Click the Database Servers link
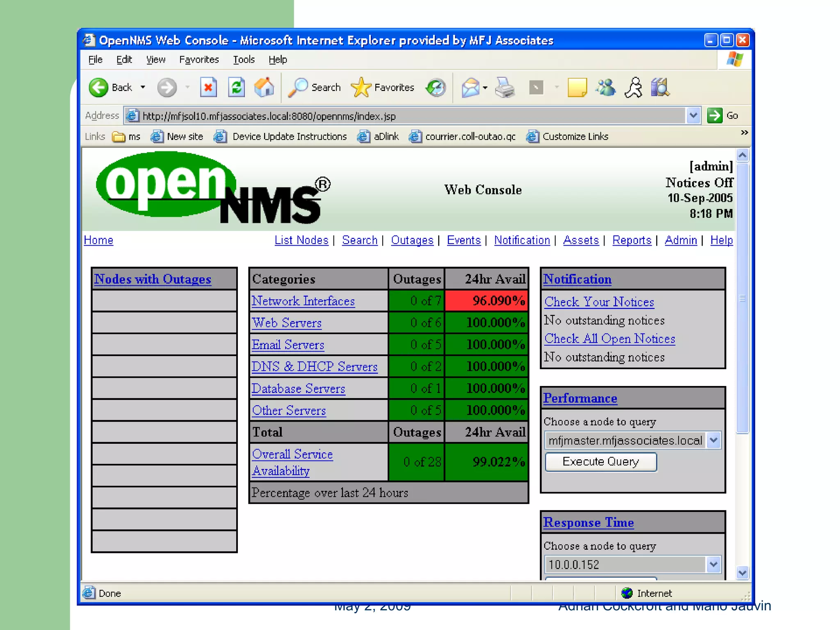 pos(298,388)
